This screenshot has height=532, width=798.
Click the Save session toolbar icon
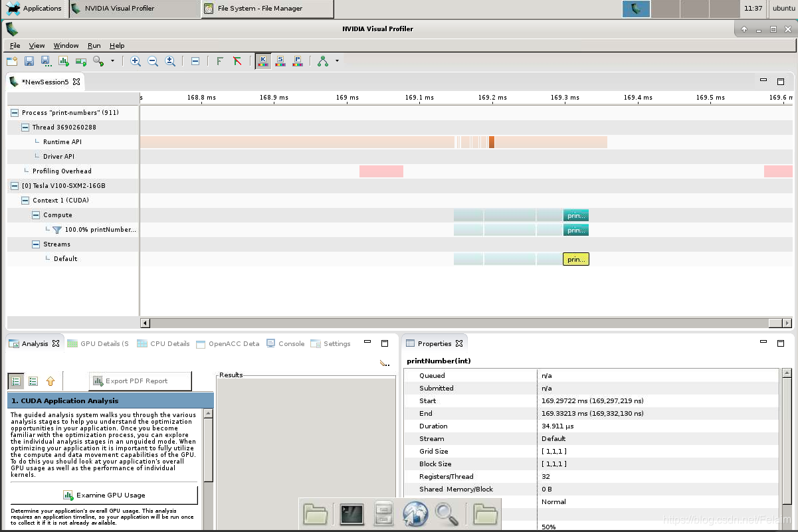[29, 61]
